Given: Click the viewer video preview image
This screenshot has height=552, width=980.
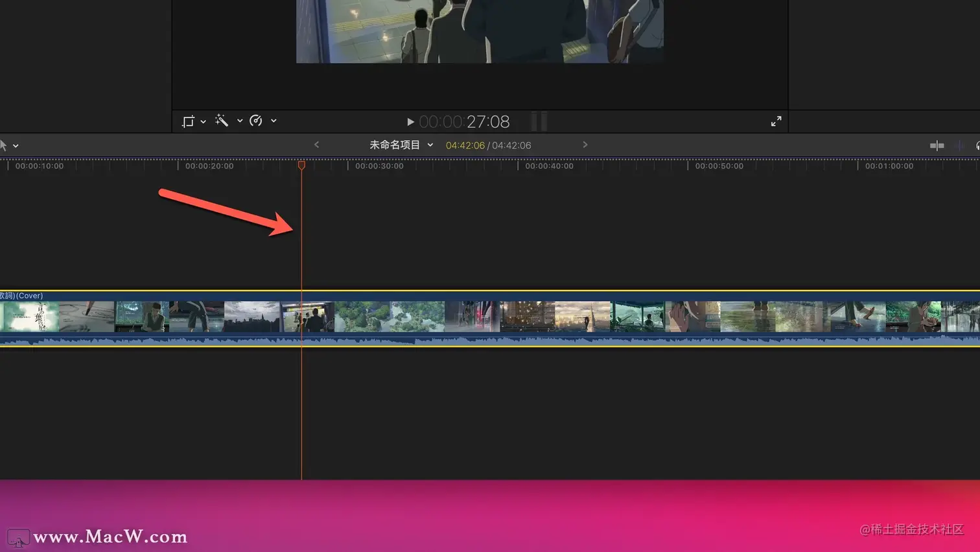Looking at the screenshot, I should click(x=480, y=31).
